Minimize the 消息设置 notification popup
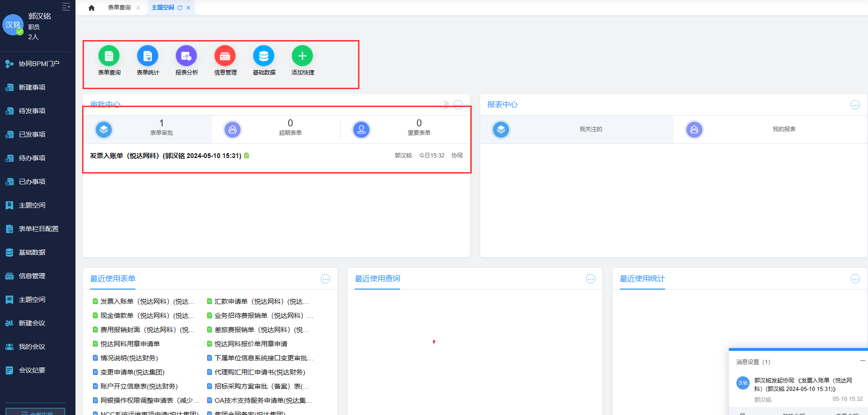The width and height of the screenshot is (868, 415). coord(862,361)
